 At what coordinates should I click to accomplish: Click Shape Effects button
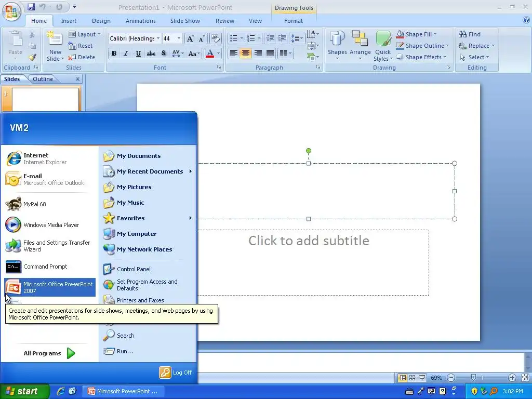[x=421, y=57]
